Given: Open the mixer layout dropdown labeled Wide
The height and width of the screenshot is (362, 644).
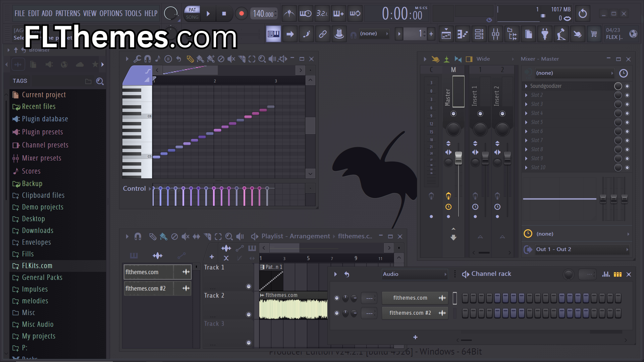Looking at the screenshot, I should click(x=495, y=59).
